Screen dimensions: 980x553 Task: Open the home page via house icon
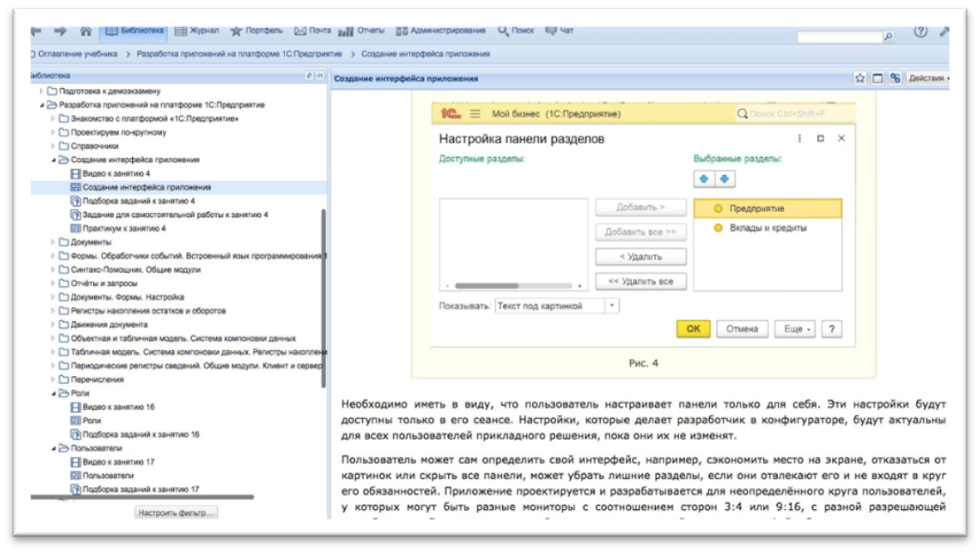coord(86,31)
